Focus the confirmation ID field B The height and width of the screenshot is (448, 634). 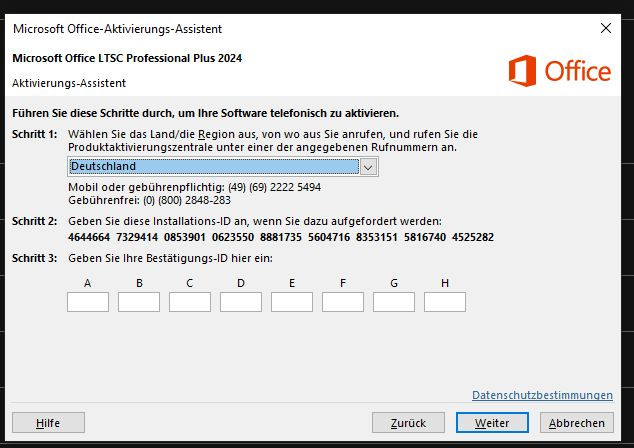139,302
